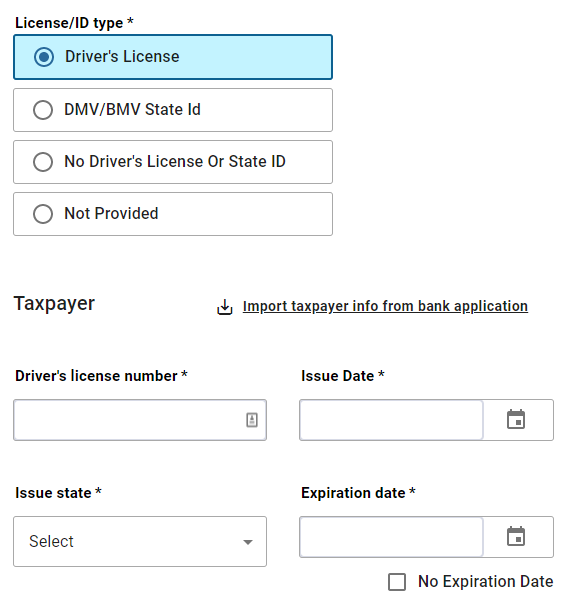
Task: Focus the Driver's license number field
Action: (x=140, y=420)
